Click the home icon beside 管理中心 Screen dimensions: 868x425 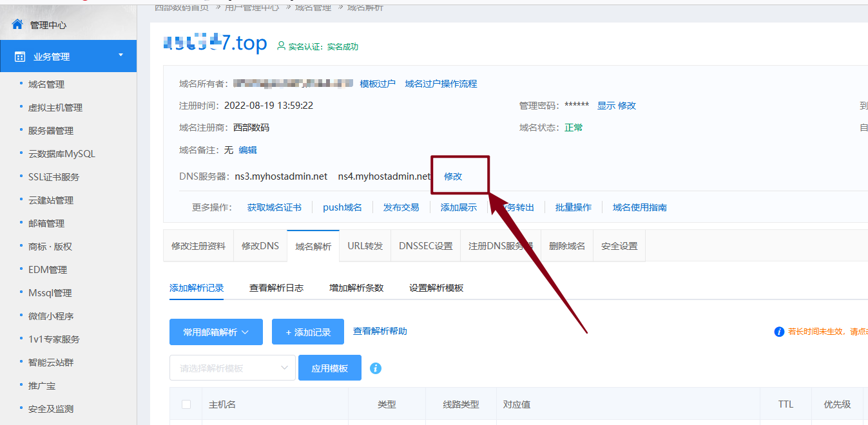coord(17,24)
